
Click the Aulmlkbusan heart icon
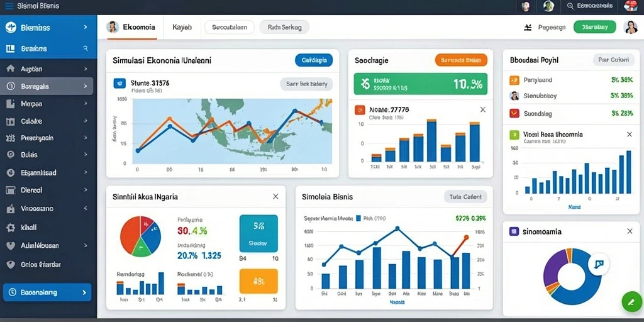tap(11, 246)
